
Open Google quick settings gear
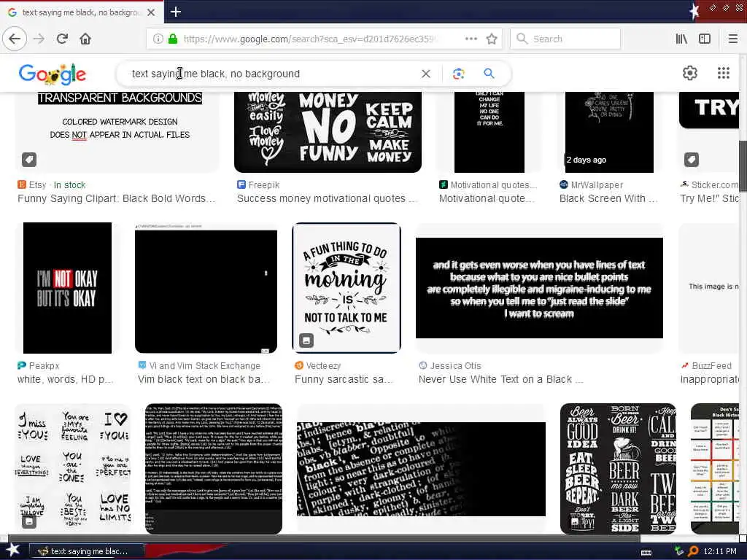point(690,73)
